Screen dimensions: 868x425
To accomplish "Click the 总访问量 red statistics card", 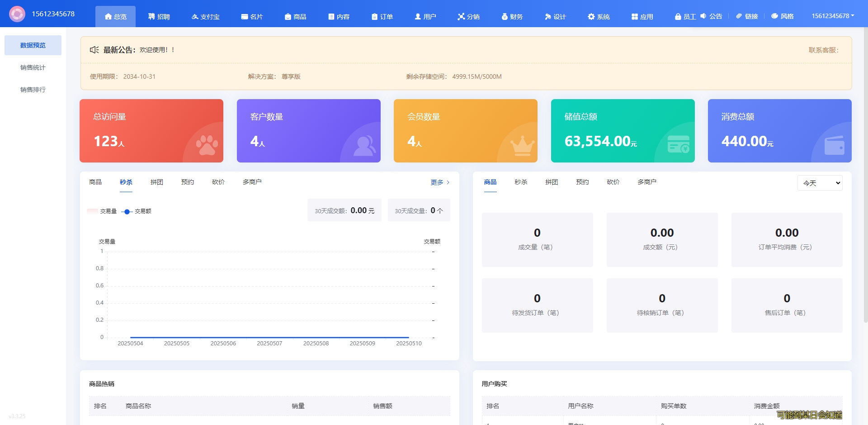I will click(x=151, y=131).
